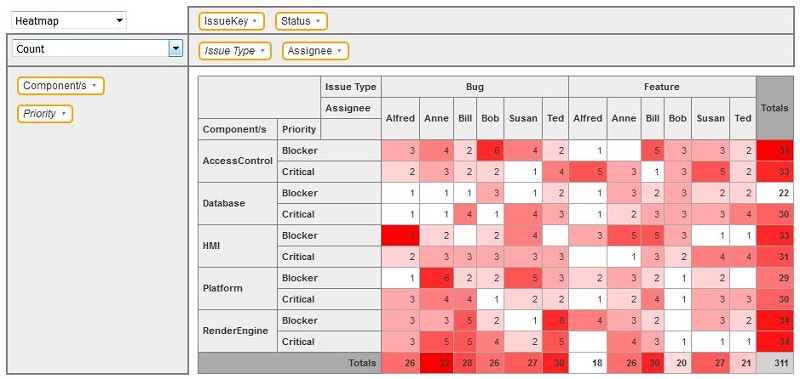Select the Bug column group header
The width and height of the screenshot is (800, 379).
(475, 87)
